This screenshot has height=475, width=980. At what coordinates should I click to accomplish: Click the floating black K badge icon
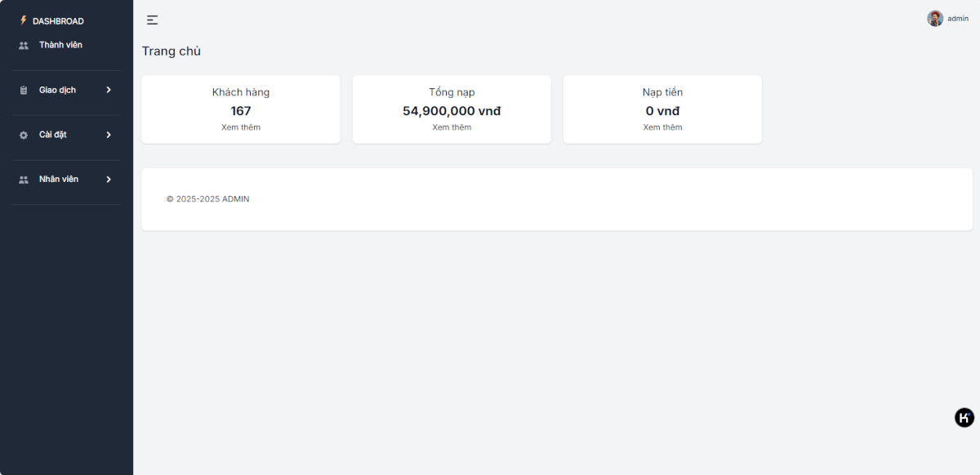[964, 418]
